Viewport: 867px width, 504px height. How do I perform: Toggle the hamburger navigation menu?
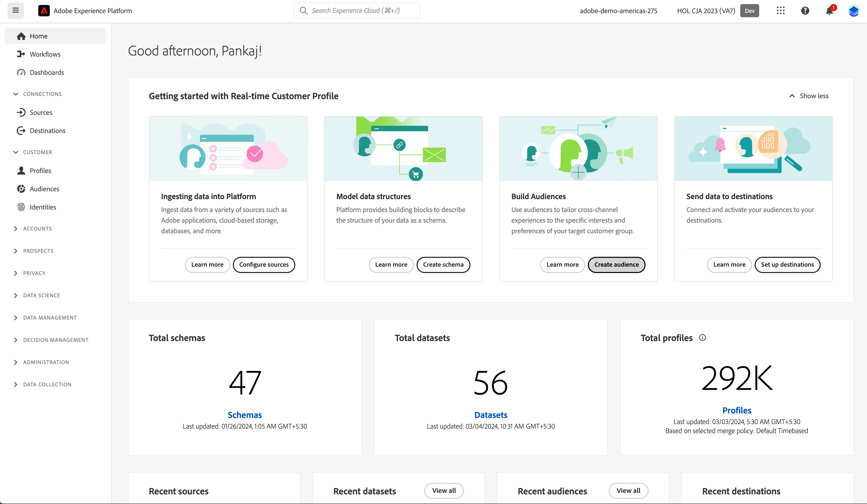pos(15,10)
